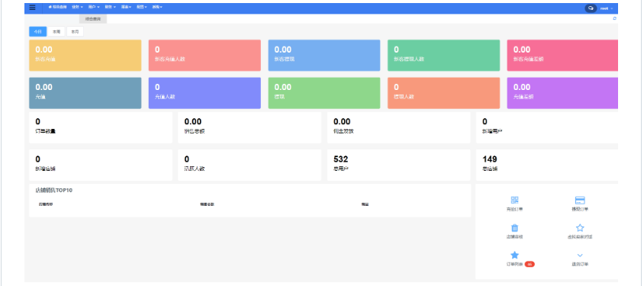Viewport: 644px width, 286px height.
Task: Click the small refresh icon beside the tab bar
Action: tap(614, 18)
